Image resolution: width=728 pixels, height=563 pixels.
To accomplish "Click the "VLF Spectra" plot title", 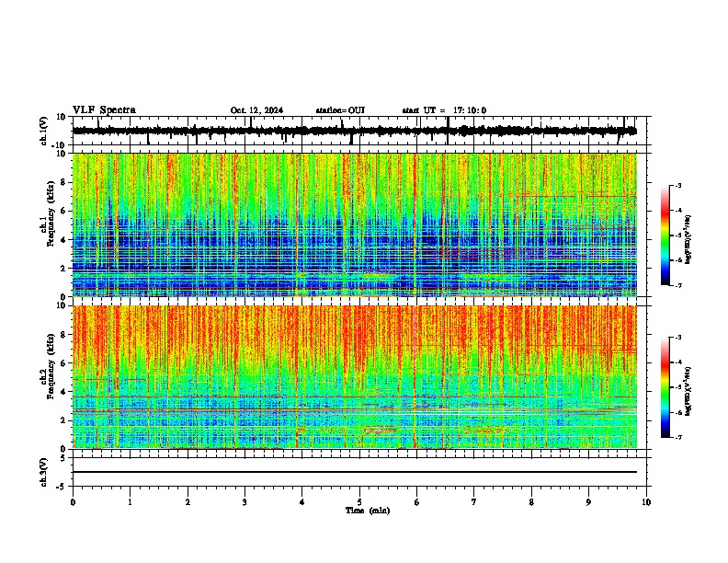I will pos(104,110).
